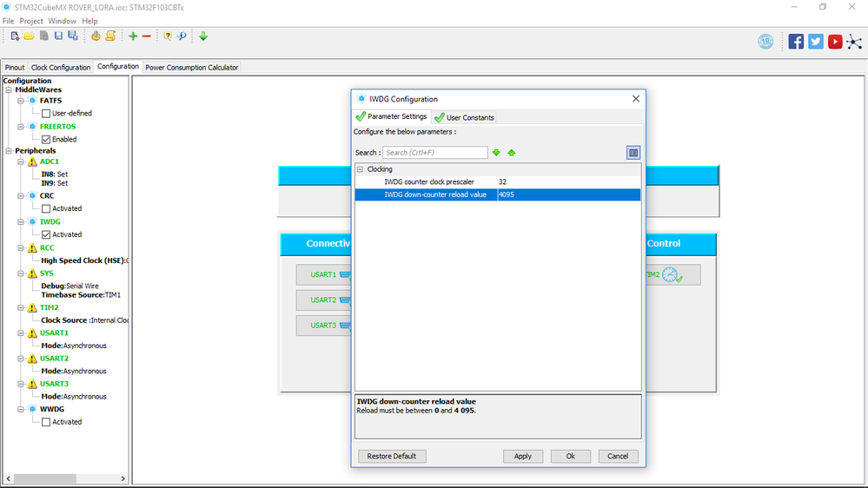Click the Open Project folder icon
Image resolution: width=868 pixels, height=488 pixels.
[29, 36]
